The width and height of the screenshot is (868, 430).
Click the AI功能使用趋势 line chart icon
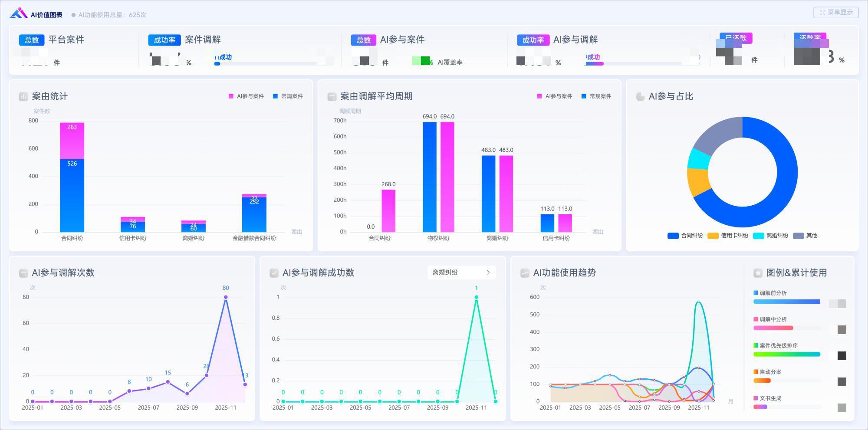tap(525, 273)
